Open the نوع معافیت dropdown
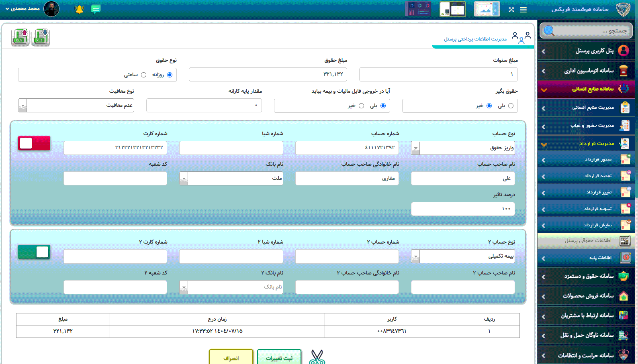 23,106
